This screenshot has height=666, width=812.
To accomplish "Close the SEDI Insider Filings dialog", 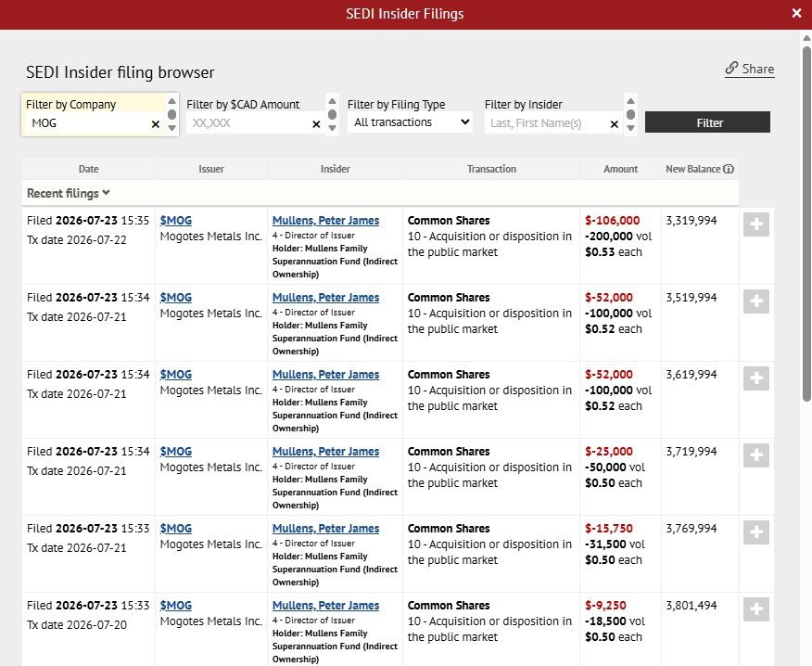I will pyautogui.click(x=796, y=14).
